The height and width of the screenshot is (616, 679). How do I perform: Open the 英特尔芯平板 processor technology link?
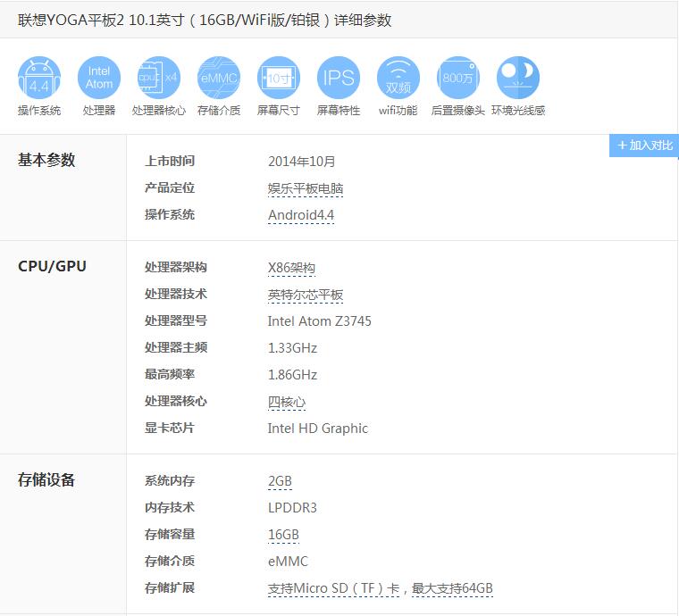pos(306,295)
